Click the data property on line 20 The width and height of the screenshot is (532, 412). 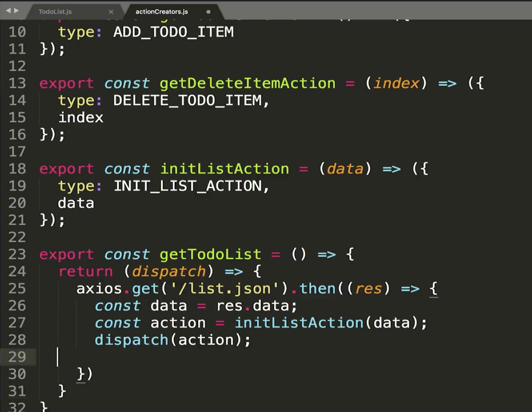click(x=76, y=203)
